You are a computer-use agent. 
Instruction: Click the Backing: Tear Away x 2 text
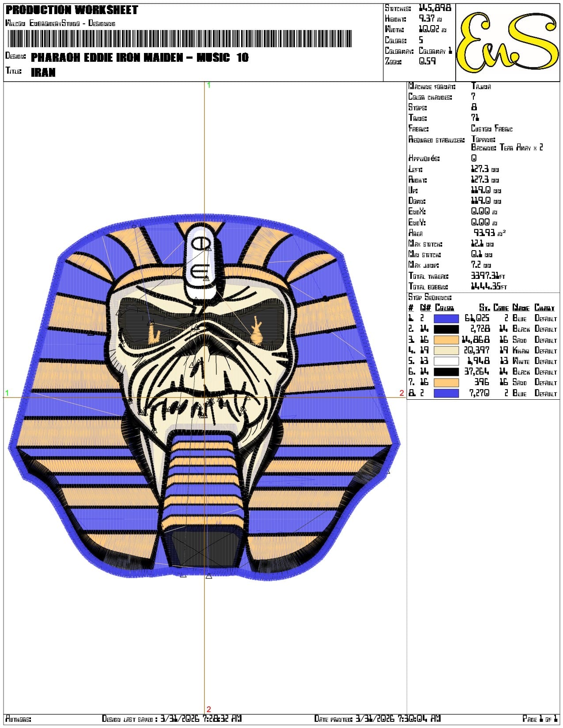point(507,148)
